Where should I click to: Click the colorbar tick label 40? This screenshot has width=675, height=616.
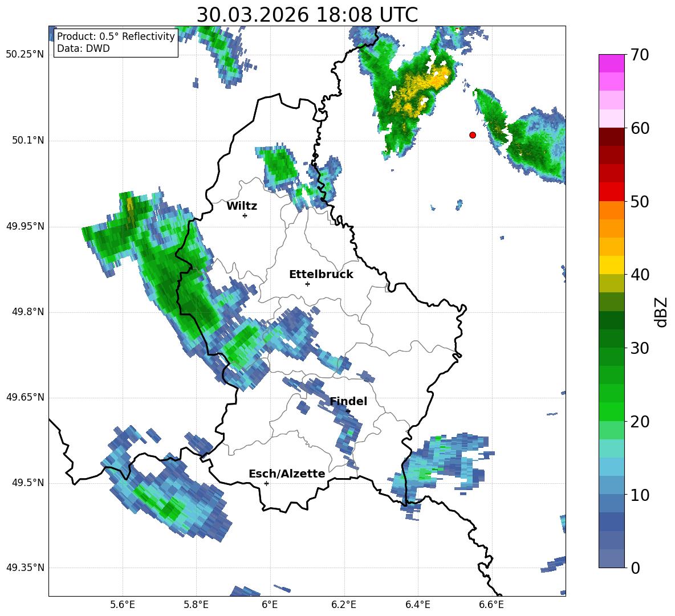coord(640,275)
